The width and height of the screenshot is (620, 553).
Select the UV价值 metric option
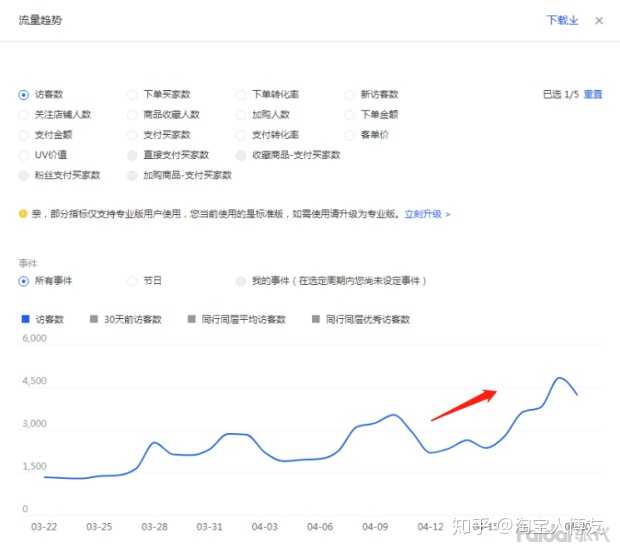click(x=24, y=155)
